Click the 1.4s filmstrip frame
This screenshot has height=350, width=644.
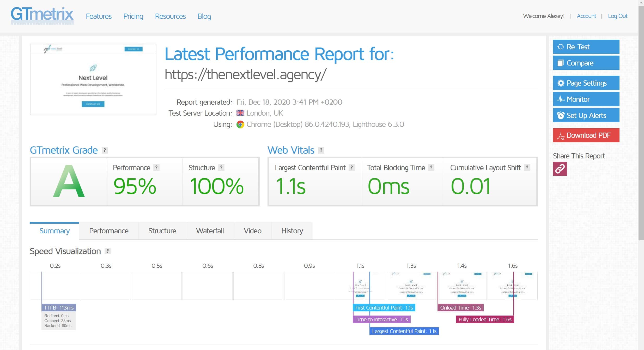click(462, 286)
